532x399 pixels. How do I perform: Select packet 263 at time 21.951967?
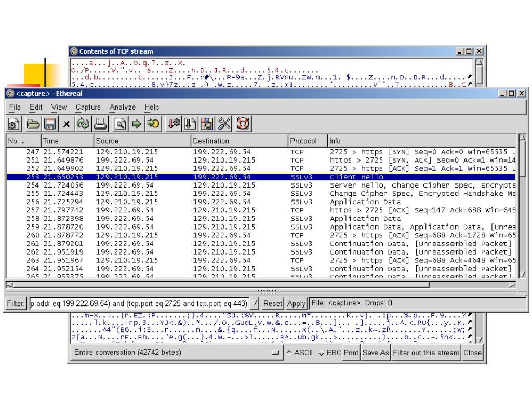261,260
